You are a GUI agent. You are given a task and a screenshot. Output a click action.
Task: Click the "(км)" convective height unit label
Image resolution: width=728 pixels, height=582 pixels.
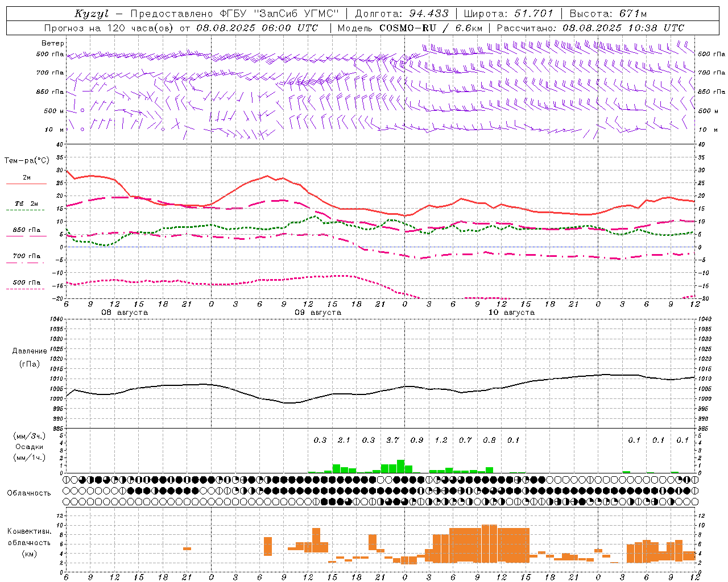pyautogui.click(x=30, y=554)
